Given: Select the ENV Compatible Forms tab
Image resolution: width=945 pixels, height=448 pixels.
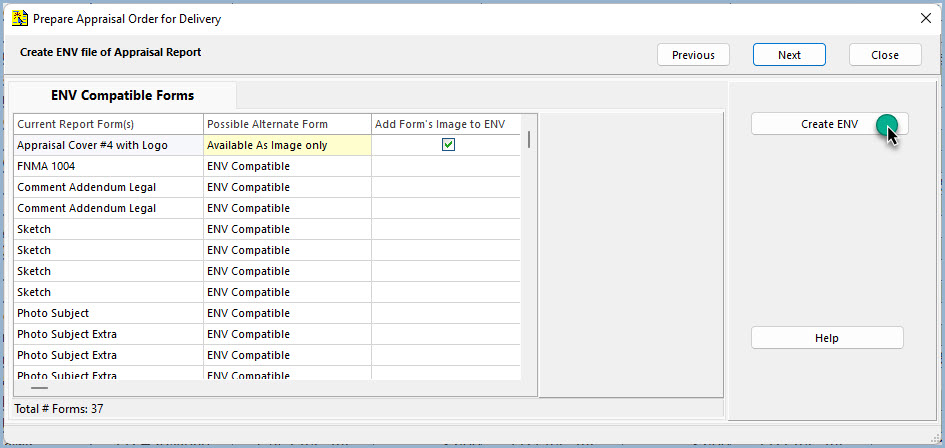Looking at the screenshot, I should point(123,95).
